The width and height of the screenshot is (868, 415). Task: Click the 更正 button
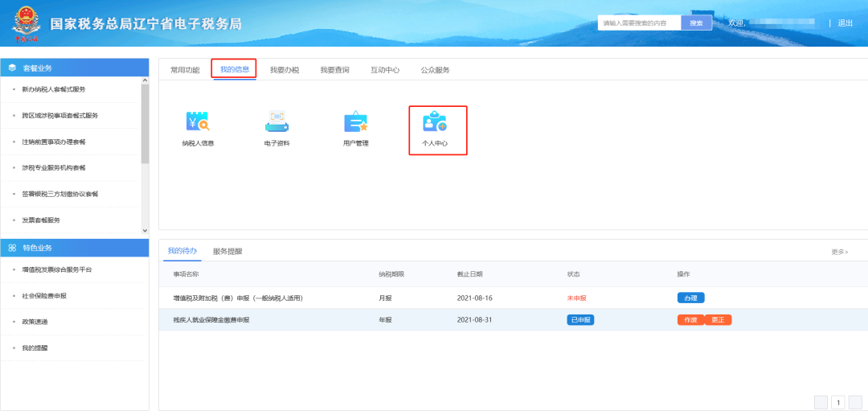click(x=718, y=320)
